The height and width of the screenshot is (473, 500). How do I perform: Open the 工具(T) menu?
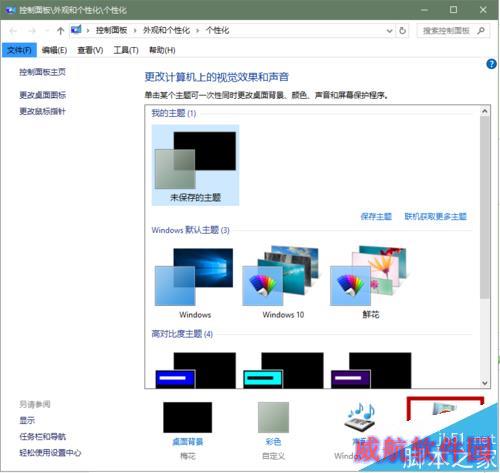[126, 50]
